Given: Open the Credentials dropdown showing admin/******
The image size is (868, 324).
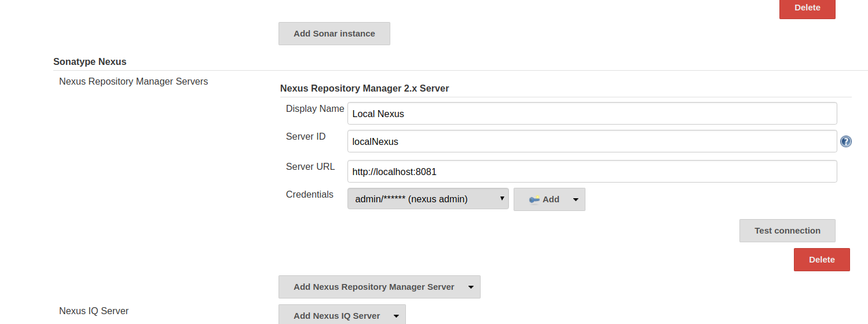Looking at the screenshot, I should click(428, 199).
